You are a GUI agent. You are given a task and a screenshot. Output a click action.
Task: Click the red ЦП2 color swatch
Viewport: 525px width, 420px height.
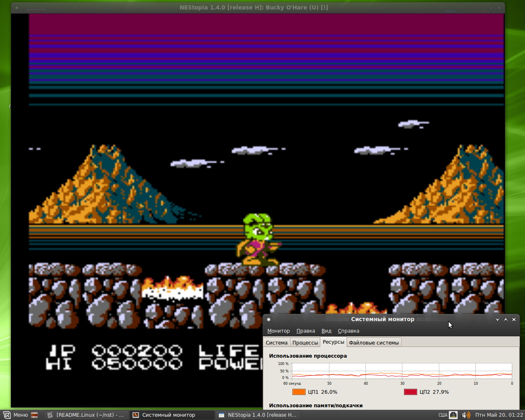tap(411, 392)
